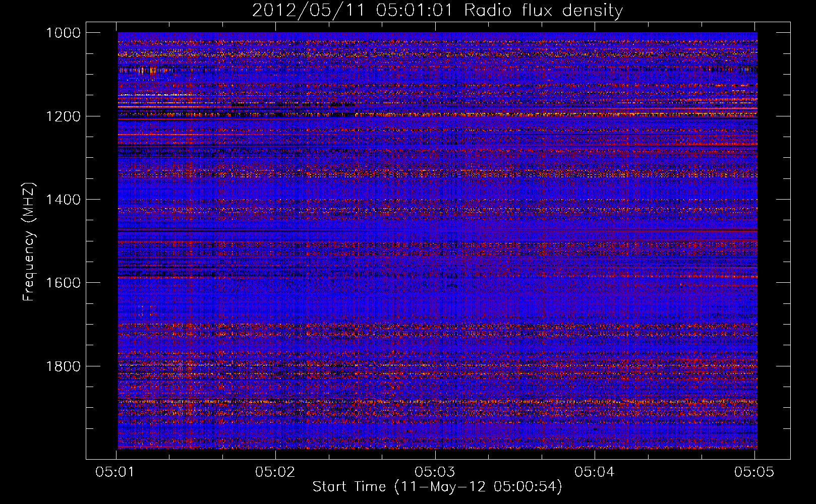Click the "1000" frequency tick label
The height and width of the screenshot is (504, 816).
(64, 33)
